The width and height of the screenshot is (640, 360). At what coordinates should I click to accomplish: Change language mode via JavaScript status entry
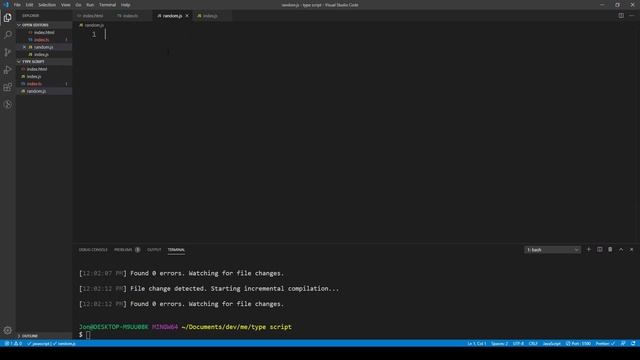pyautogui.click(x=551, y=344)
